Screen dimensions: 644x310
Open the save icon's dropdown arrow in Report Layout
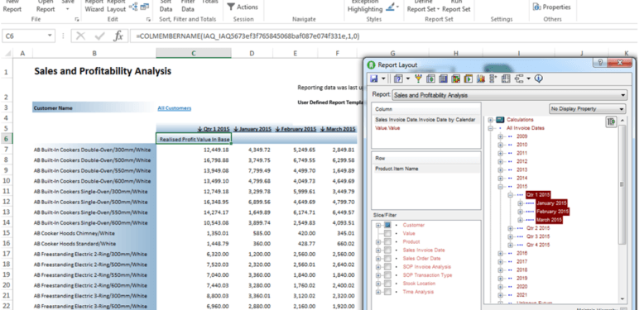[383, 79]
